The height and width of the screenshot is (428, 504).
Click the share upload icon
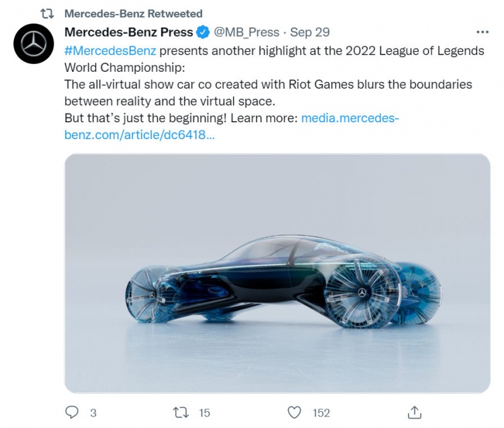415,412
